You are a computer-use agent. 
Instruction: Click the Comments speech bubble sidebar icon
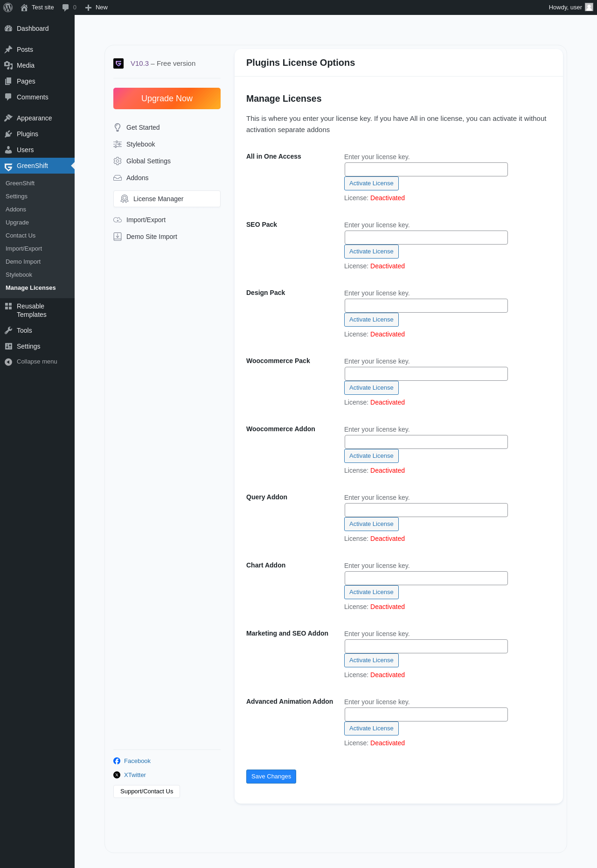8,97
